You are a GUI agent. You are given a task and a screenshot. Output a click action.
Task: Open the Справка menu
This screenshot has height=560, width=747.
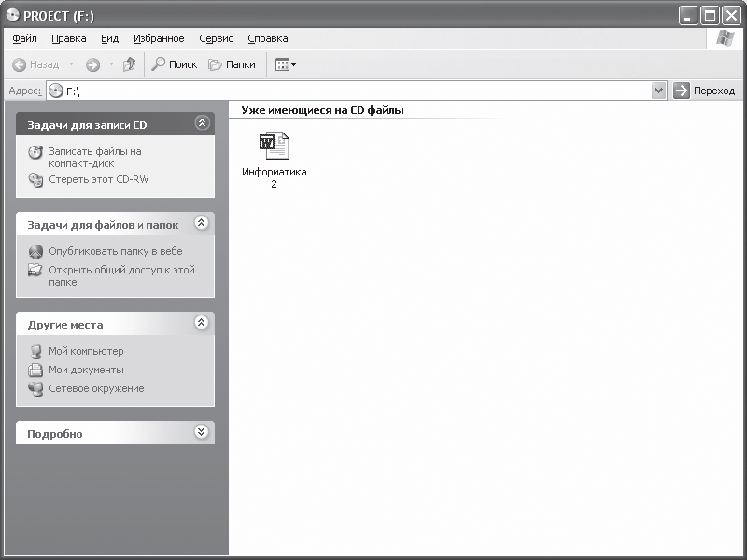[x=268, y=38]
